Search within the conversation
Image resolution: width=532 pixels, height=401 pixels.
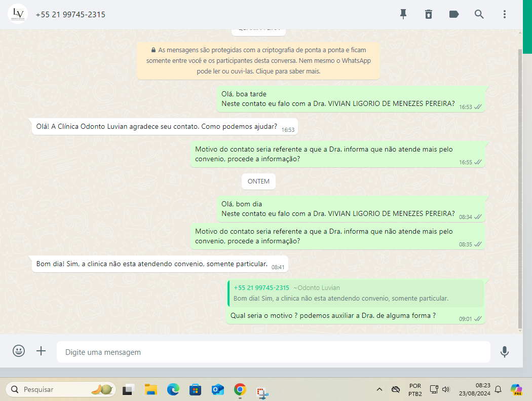[479, 14]
